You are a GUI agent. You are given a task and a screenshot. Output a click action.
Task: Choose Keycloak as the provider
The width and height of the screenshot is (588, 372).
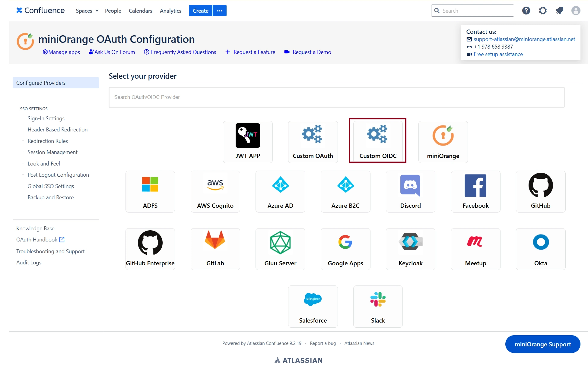[x=411, y=249]
